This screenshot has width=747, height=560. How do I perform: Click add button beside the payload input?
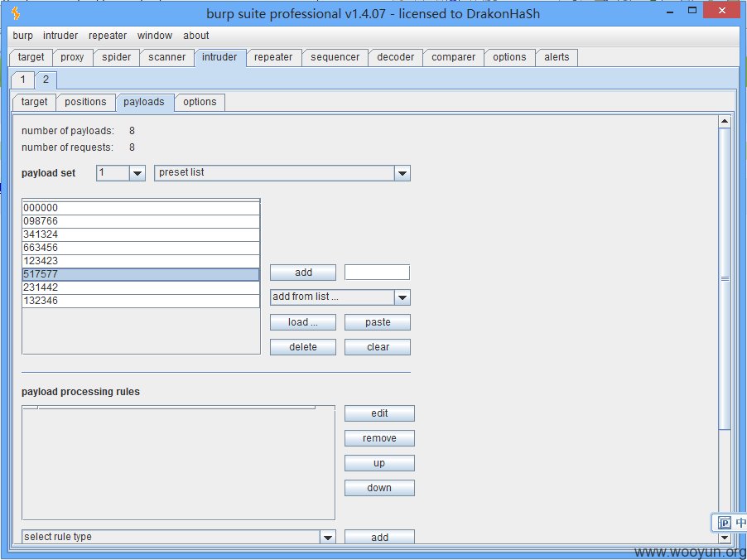click(303, 273)
